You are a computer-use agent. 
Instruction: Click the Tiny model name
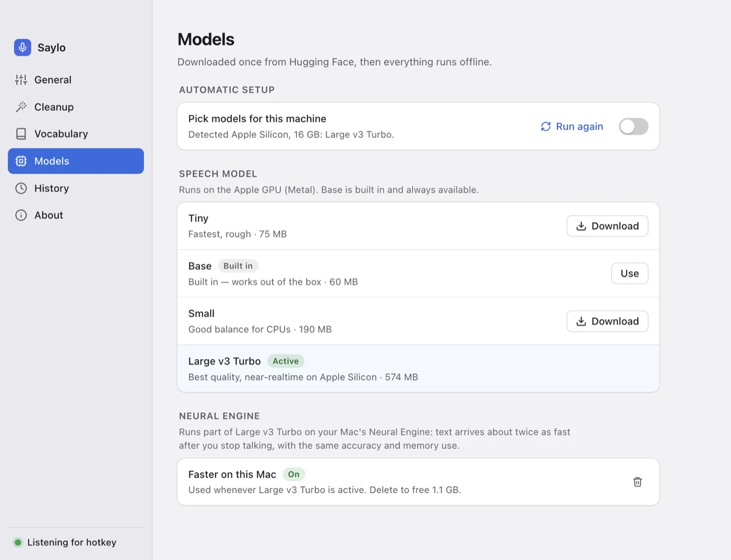click(198, 218)
